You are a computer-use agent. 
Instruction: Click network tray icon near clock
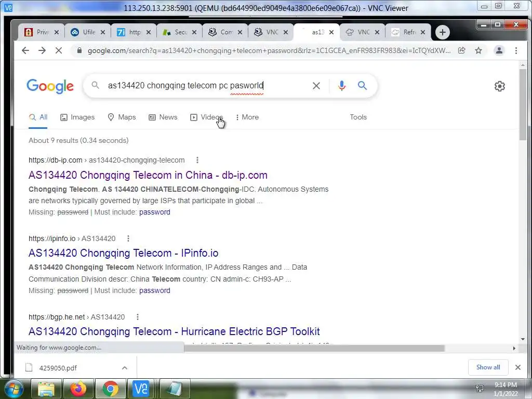[x=480, y=389]
